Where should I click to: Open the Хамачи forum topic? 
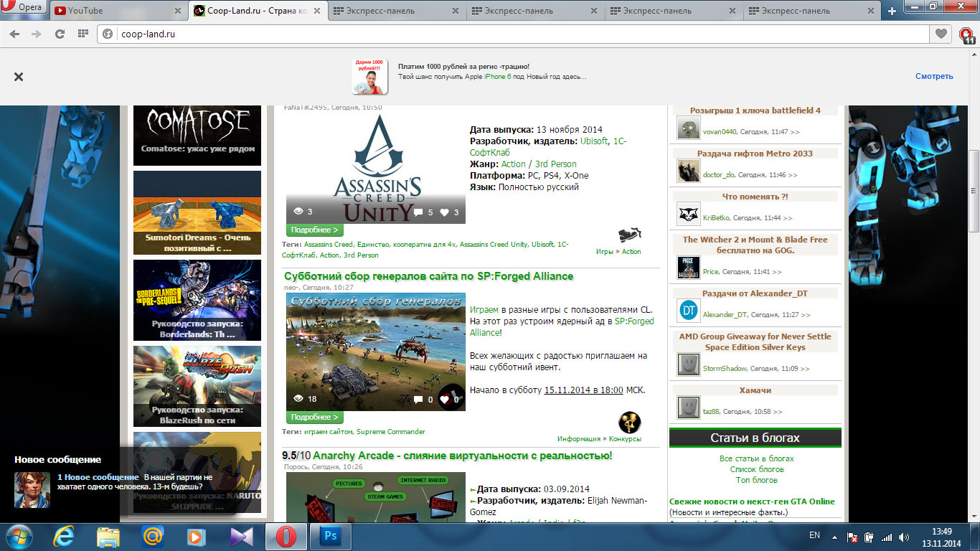click(755, 390)
